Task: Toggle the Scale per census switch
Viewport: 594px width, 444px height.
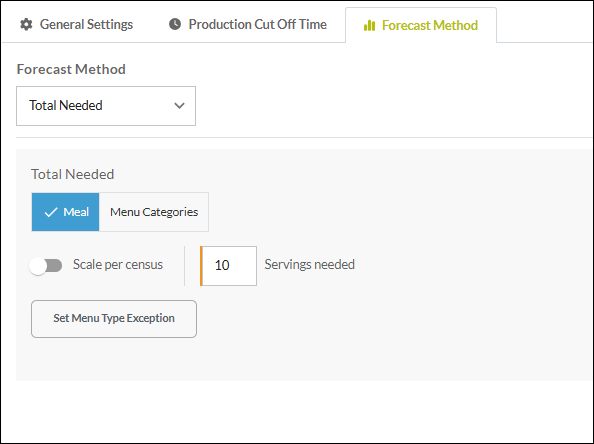Action: (x=46, y=266)
